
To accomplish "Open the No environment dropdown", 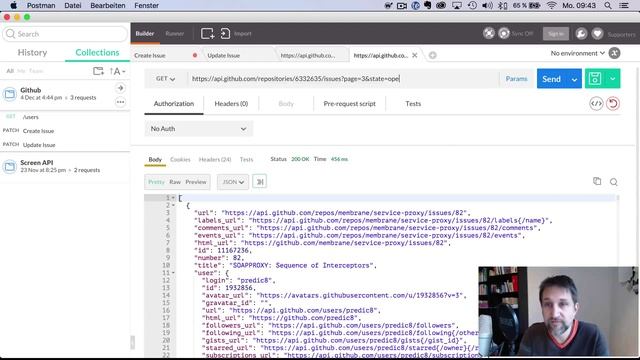I will tap(578, 53).
